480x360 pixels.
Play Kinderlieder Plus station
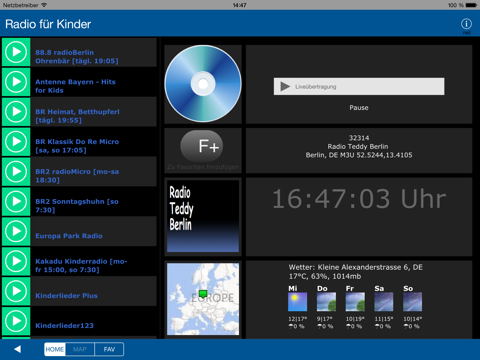point(16,291)
